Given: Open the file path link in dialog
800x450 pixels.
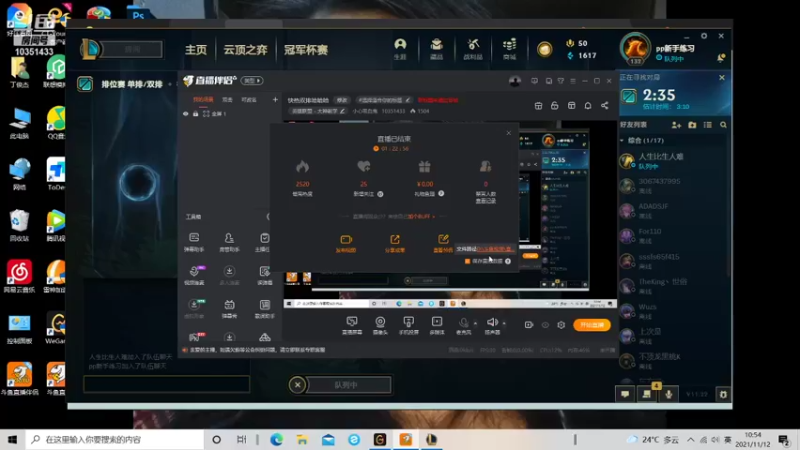Looking at the screenshot, I should pyautogui.click(x=494, y=249).
